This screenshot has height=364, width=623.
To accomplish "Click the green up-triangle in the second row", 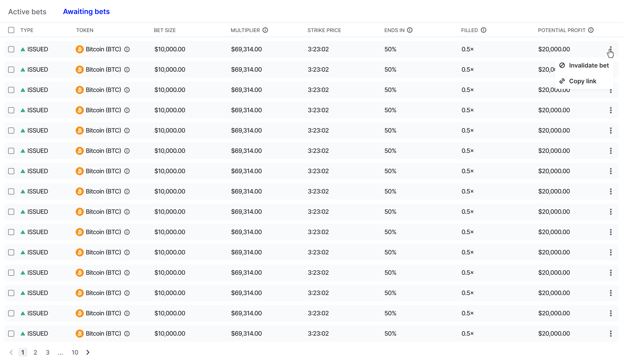I will [23, 70].
